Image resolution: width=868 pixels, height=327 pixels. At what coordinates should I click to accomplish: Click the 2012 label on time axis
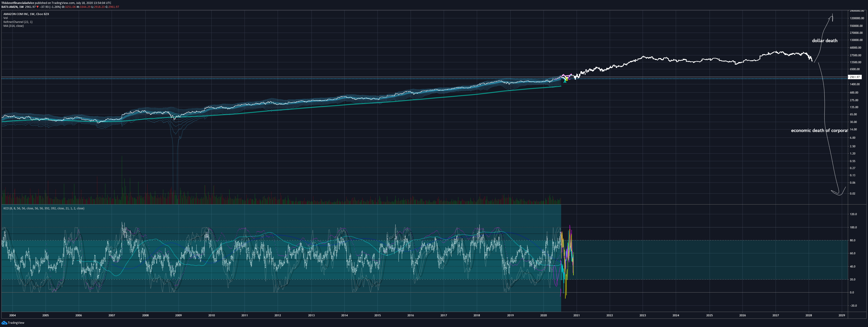point(277,316)
